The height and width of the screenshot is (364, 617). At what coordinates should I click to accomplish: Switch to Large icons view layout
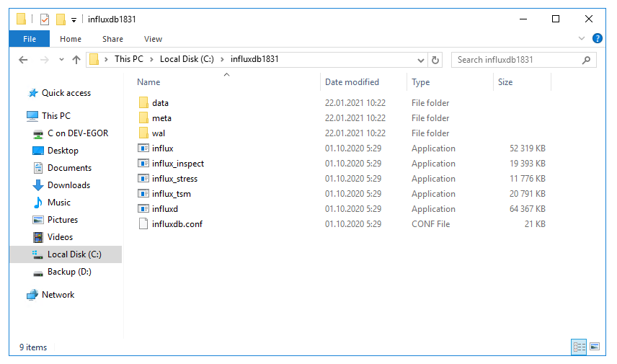595,347
